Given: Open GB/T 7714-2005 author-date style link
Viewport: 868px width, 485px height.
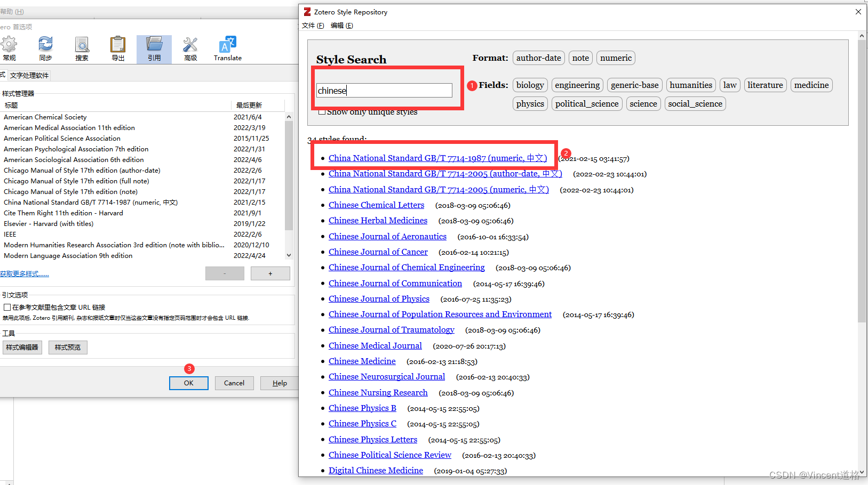Looking at the screenshot, I should (445, 174).
